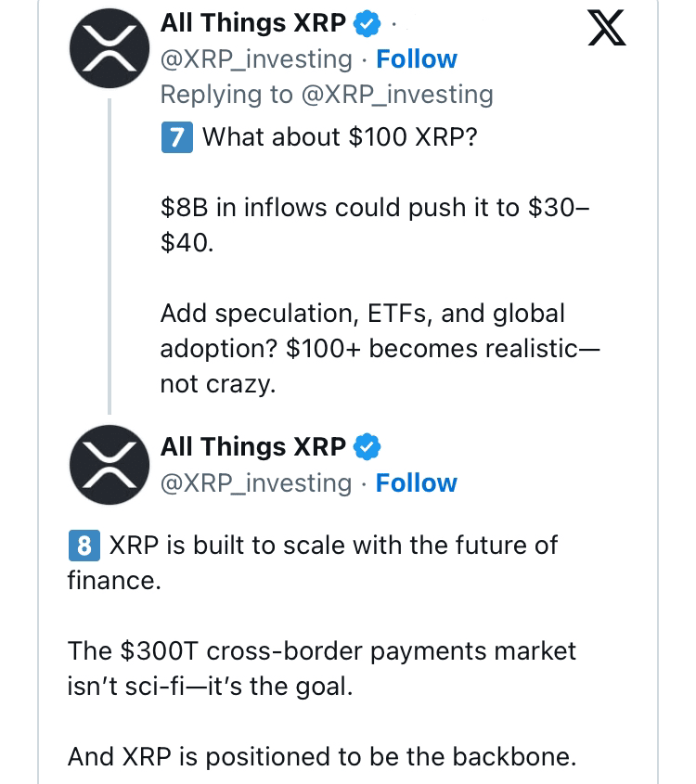Click the "Add speculation, ETFs" paragraph
The height and width of the screenshot is (784, 696).
click(x=380, y=348)
